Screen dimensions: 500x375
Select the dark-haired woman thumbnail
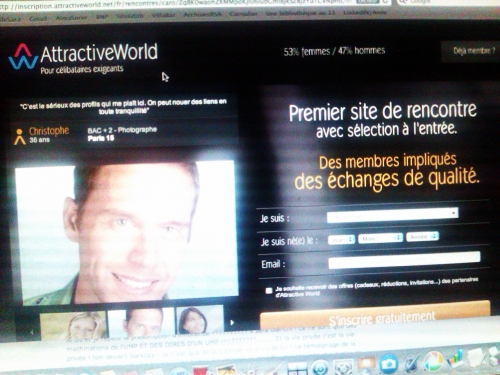tap(200, 319)
